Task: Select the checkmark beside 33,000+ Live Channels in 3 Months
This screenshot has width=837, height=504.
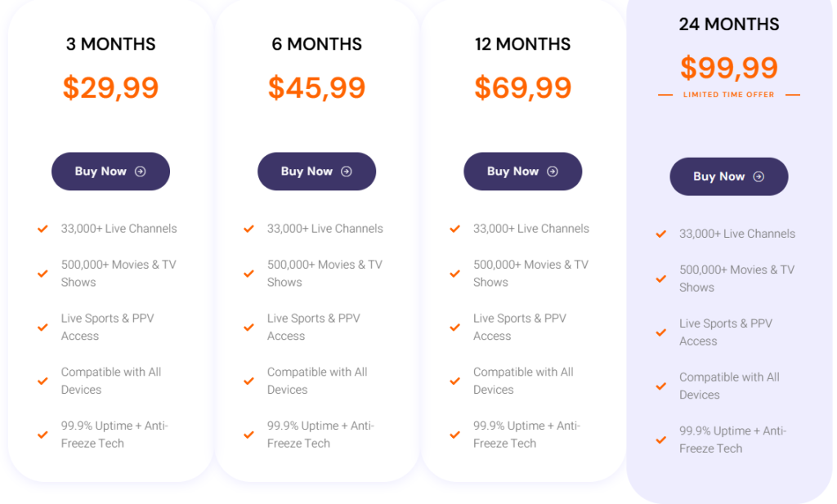Action: pos(43,230)
